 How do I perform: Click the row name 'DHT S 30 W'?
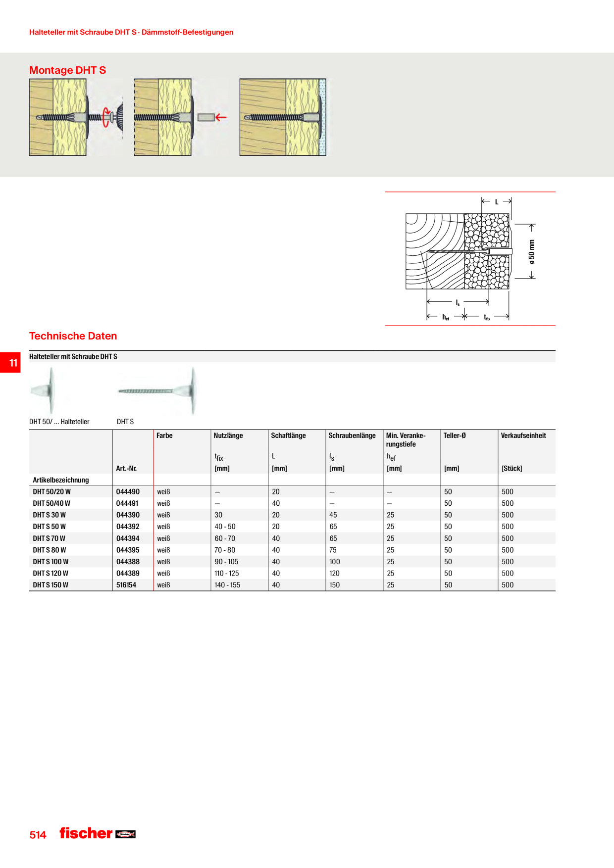point(50,515)
